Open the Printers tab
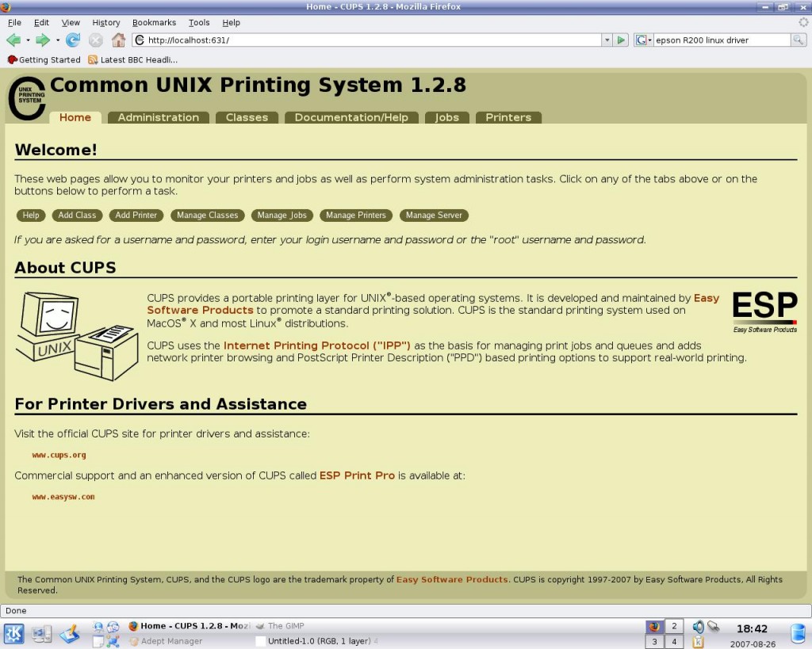 (508, 117)
